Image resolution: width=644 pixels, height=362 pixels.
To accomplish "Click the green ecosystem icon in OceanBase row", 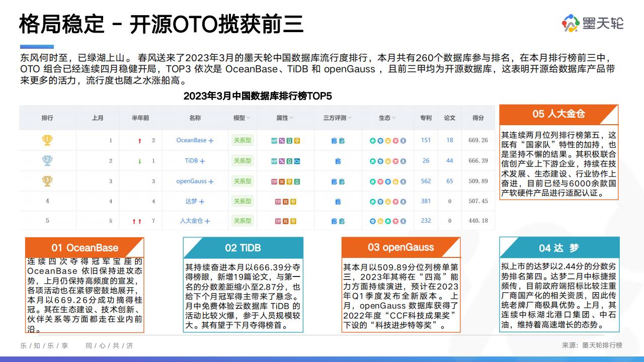I will 372,141.
